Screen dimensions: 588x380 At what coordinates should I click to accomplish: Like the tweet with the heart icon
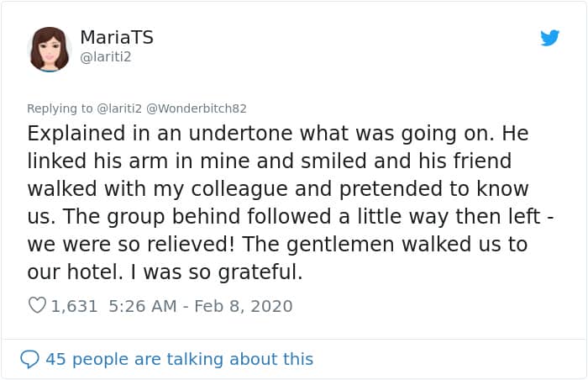(37, 306)
